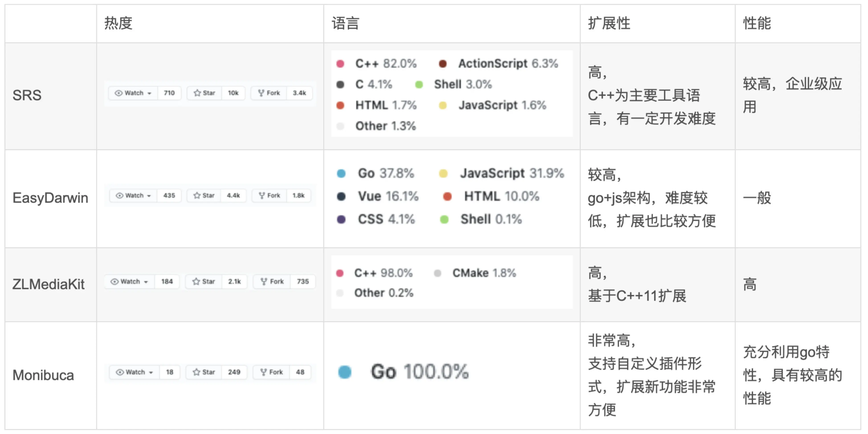This screenshot has height=434, width=868.
Task: Click the Star icon in Monibuca row
Action: coord(196,372)
